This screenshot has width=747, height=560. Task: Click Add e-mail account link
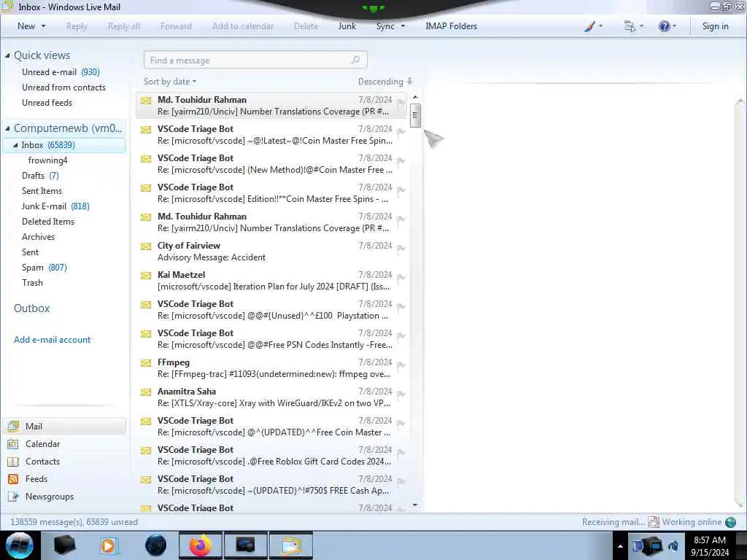pos(53,340)
